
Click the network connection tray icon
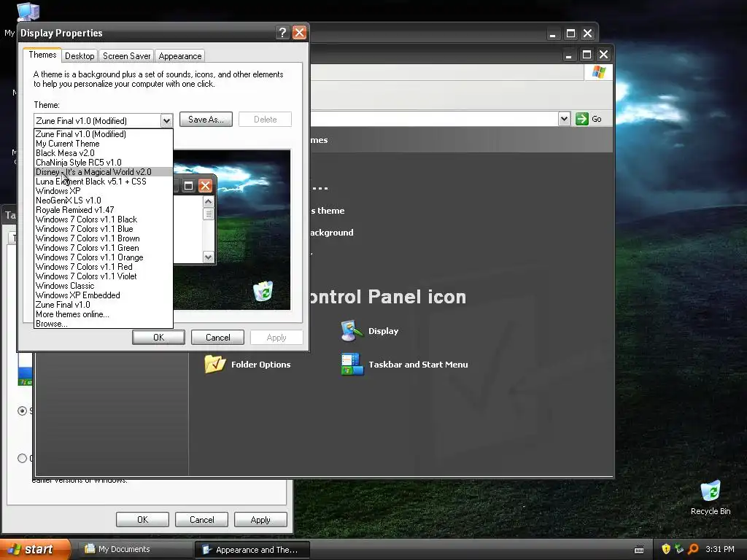pos(679,549)
